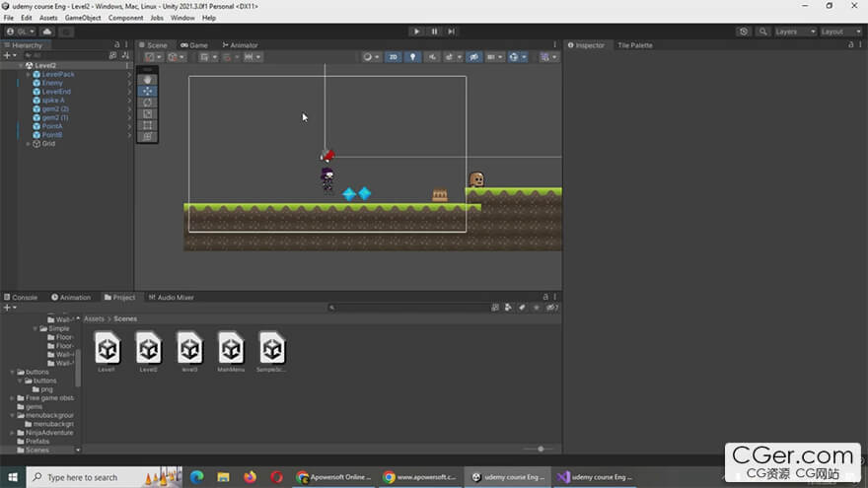Open the cloud services button

click(x=47, y=32)
